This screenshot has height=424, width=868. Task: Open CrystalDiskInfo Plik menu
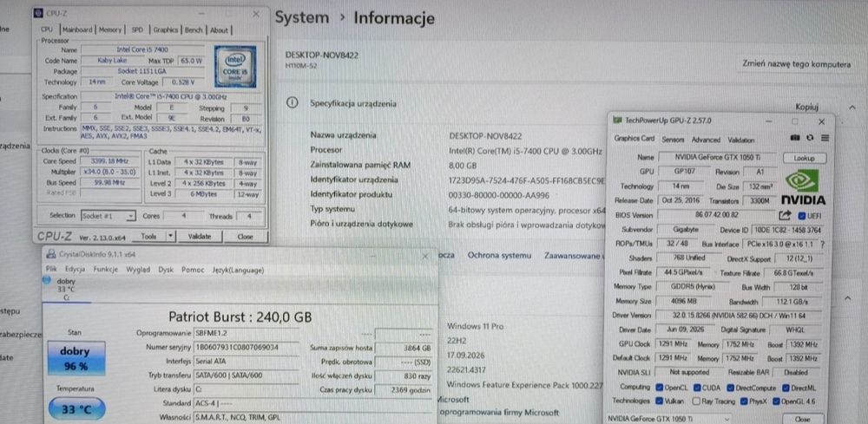(x=51, y=270)
